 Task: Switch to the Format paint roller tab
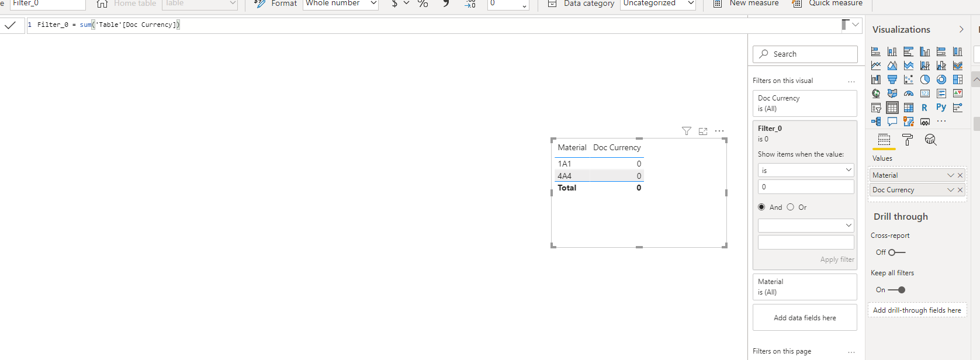pyautogui.click(x=908, y=140)
